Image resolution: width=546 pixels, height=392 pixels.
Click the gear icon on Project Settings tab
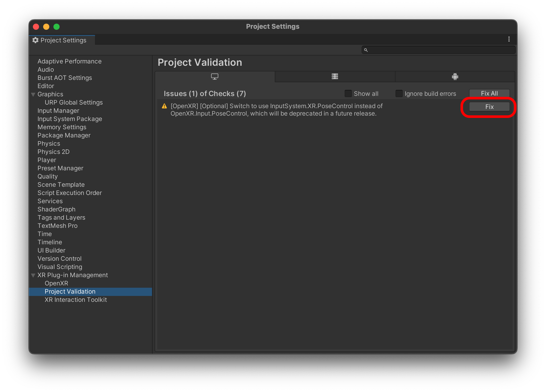pos(35,40)
